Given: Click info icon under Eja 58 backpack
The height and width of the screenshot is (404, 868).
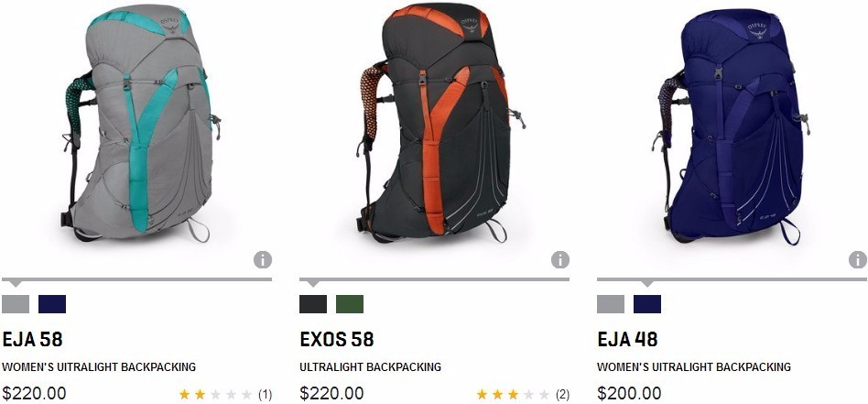Looking at the screenshot, I should pos(263,259).
